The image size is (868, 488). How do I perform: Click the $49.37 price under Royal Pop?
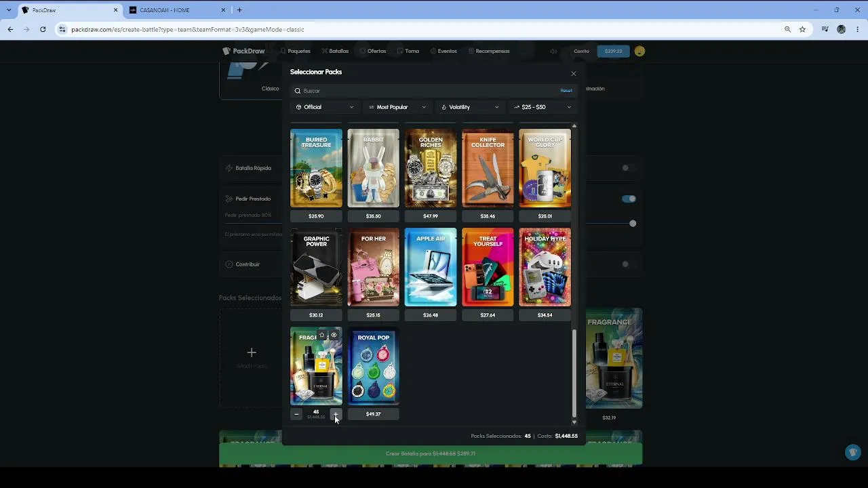[x=374, y=414]
